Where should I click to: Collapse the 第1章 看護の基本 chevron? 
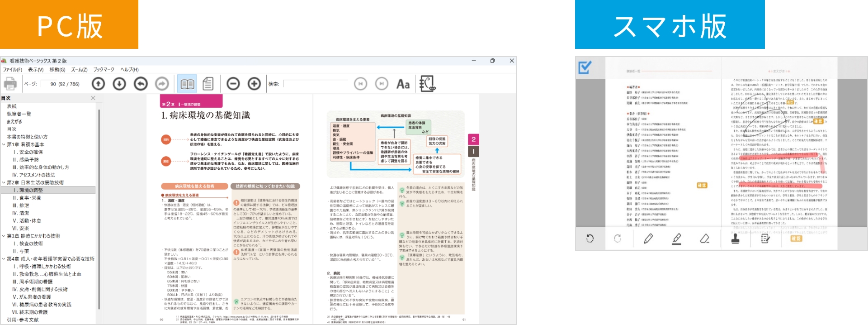point(3,144)
